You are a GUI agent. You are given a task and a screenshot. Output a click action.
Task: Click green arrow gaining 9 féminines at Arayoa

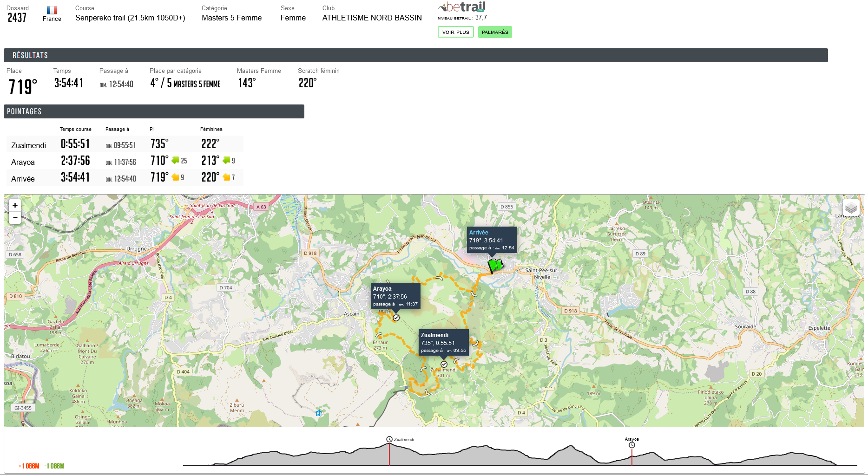click(226, 160)
